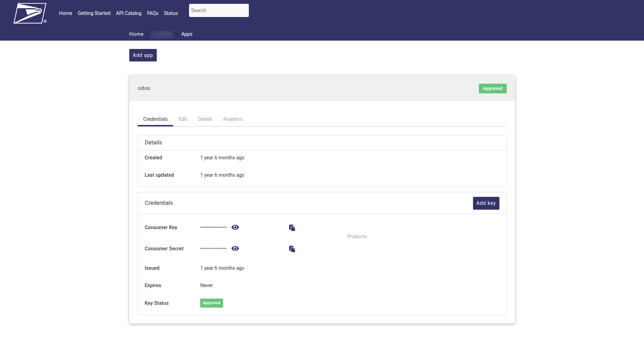This screenshot has width=644, height=343.
Task: Click the blurred account breadcrumb
Action: [162, 34]
